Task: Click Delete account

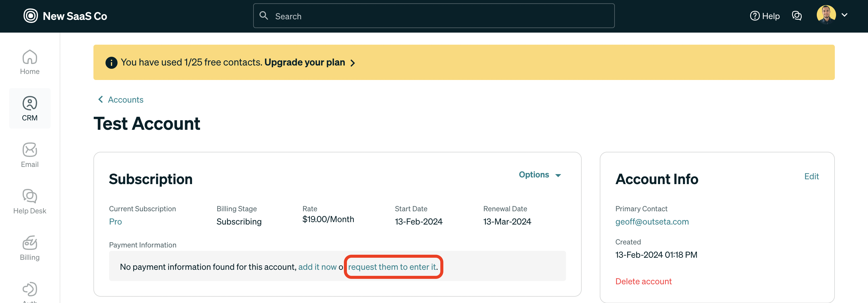Action: (643, 281)
